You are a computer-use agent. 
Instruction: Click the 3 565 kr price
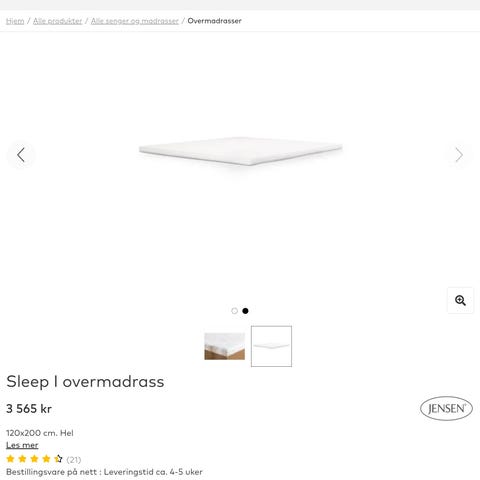coord(29,409)
